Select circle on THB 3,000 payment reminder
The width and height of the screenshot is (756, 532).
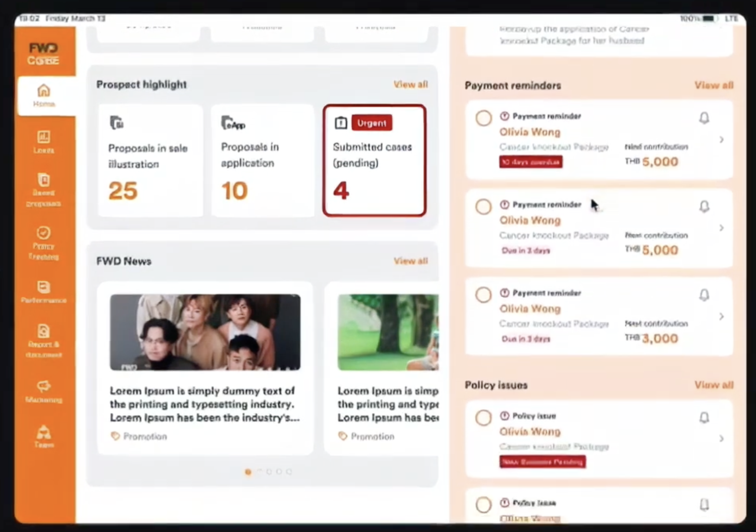click(x=483, y=295)
